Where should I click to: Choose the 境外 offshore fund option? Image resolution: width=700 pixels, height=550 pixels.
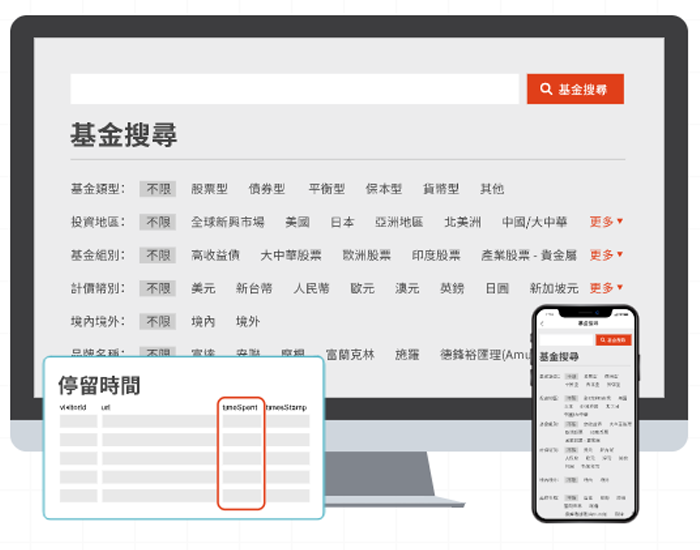248,321
